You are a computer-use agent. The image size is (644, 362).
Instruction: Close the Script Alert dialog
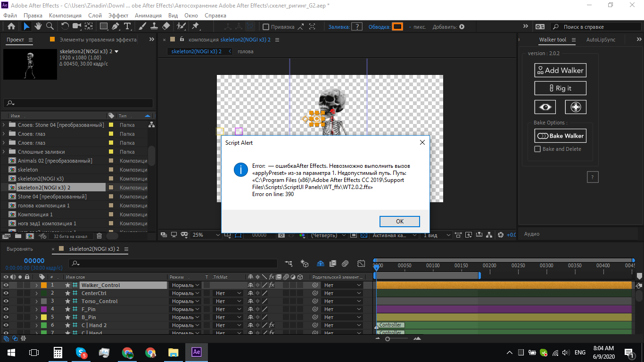(x=422, y=143)
